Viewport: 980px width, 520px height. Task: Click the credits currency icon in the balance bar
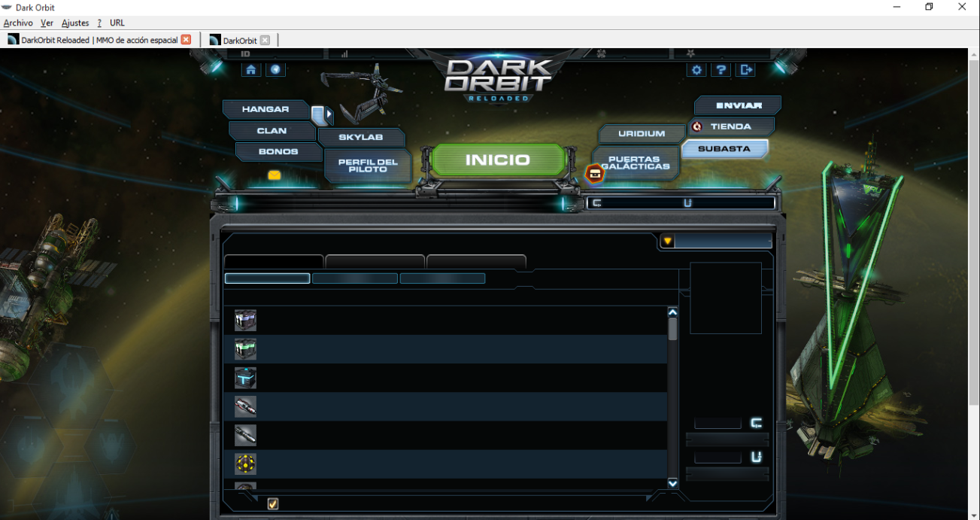click(596, 202)
